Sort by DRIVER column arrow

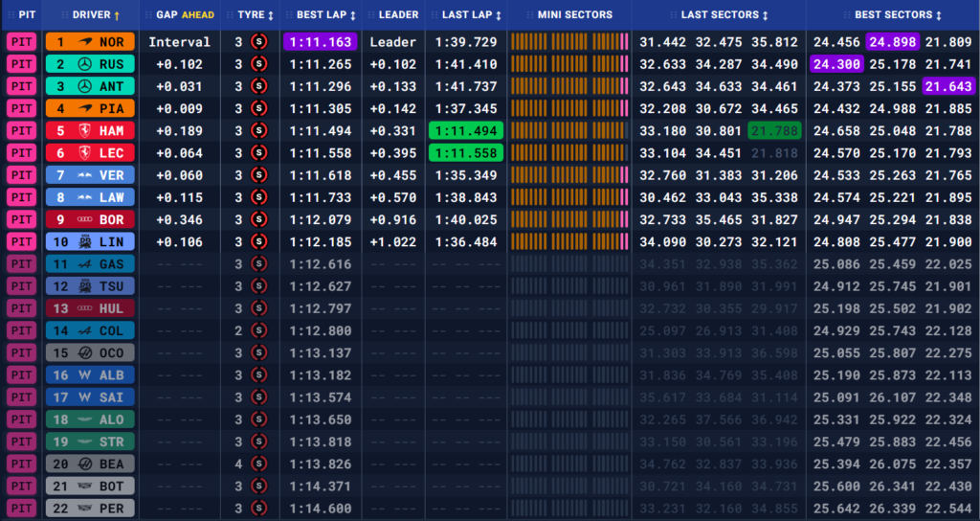116,14
